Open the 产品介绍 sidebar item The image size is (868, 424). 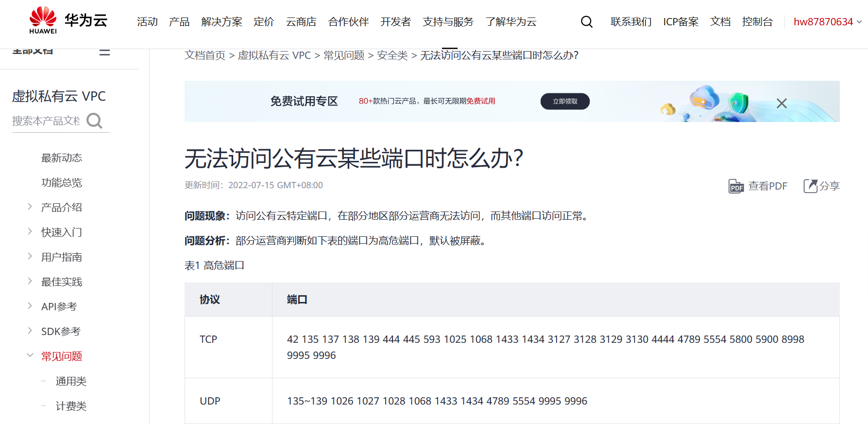62,208
